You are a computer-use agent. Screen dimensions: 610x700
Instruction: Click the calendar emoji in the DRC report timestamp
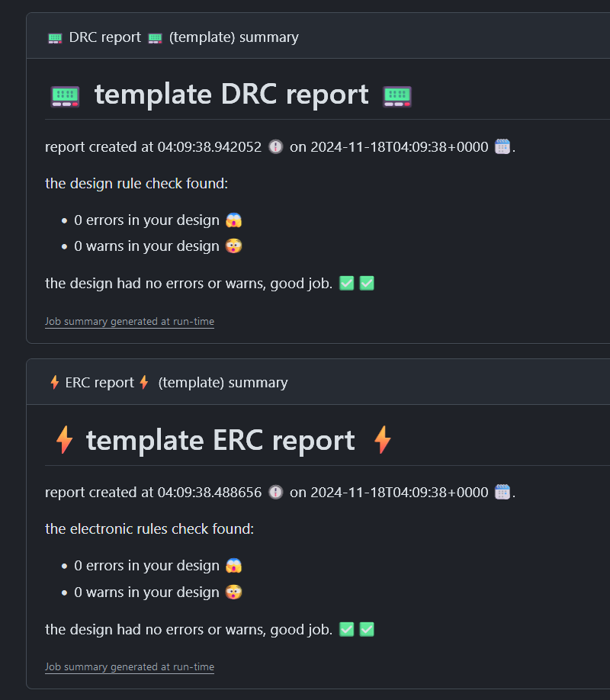[502, 146]
